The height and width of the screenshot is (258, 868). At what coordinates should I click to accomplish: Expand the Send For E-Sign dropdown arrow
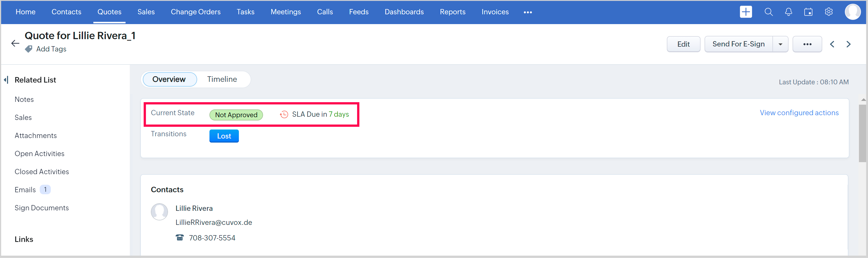coord(780,44)
